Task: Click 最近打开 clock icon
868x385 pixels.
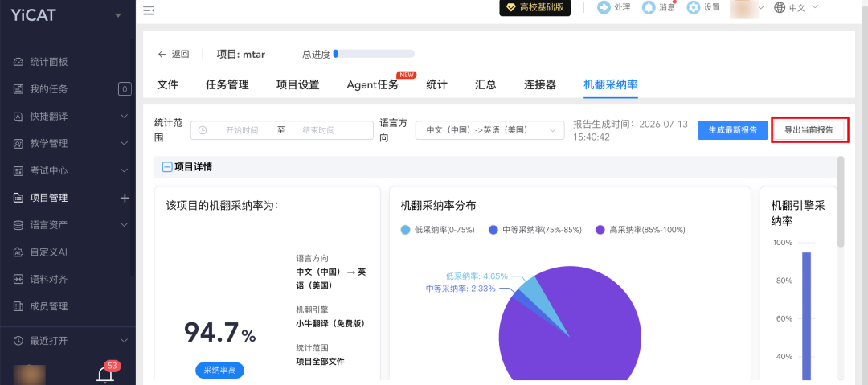Action: tap(18, 340)
